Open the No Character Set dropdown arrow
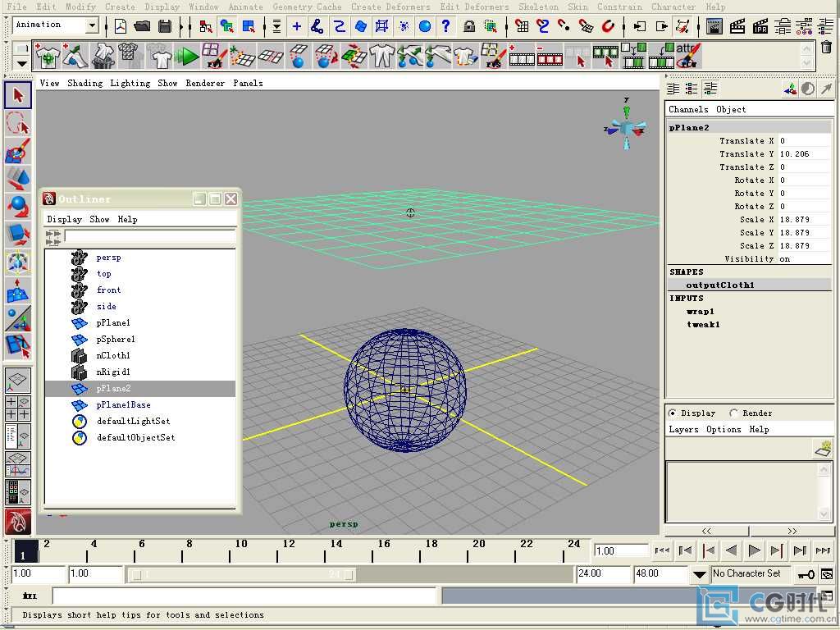Viewport: 840px width, 630px height. coord(699,574)
